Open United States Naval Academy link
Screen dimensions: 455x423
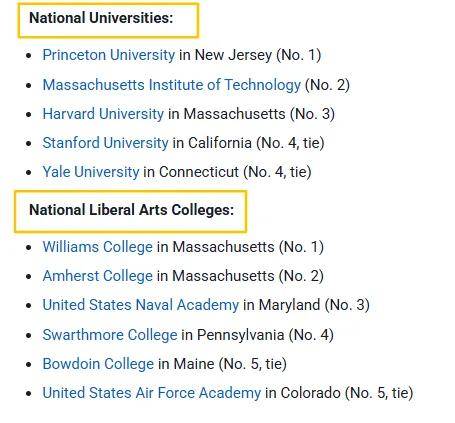pyautogui.click(x=141, y=305)
